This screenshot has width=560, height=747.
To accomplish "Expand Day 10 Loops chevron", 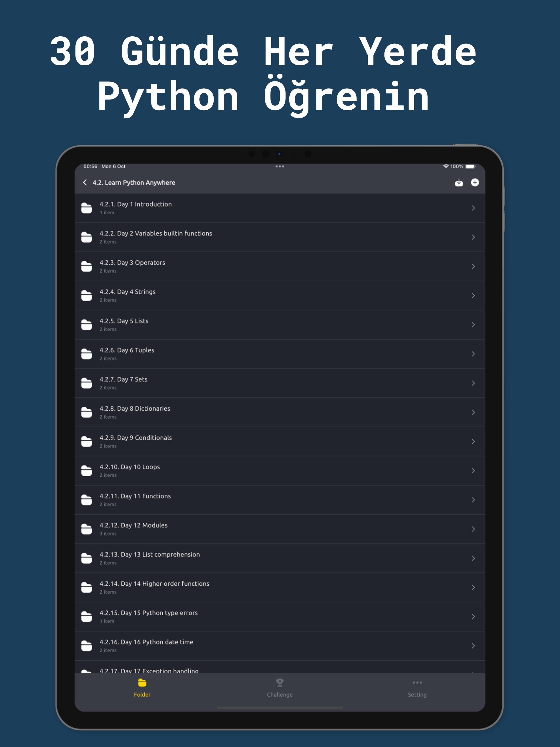I will (x=473, y=471).
